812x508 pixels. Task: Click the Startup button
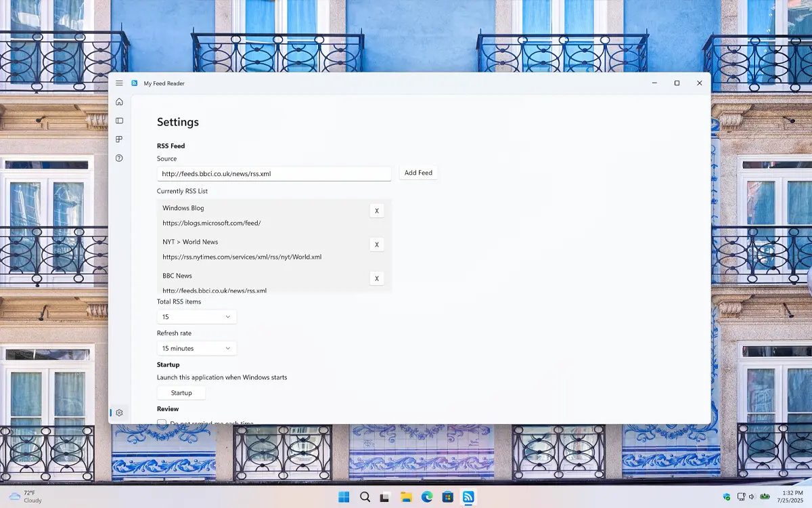coord(181,393)
